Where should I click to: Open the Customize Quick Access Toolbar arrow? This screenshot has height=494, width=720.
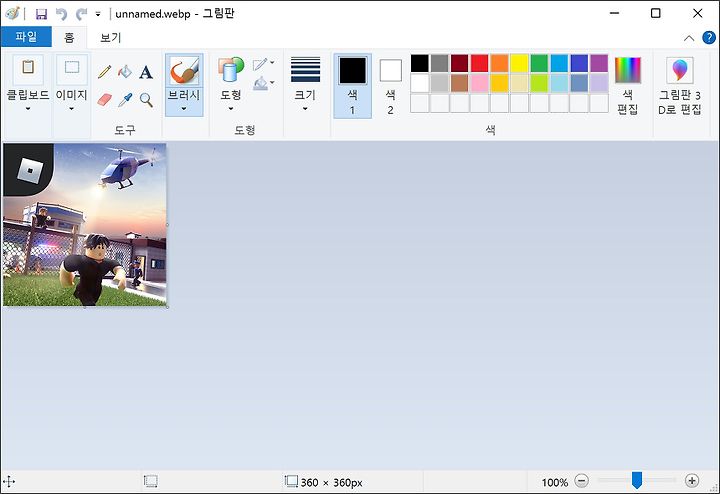click(x=98, y=14)
